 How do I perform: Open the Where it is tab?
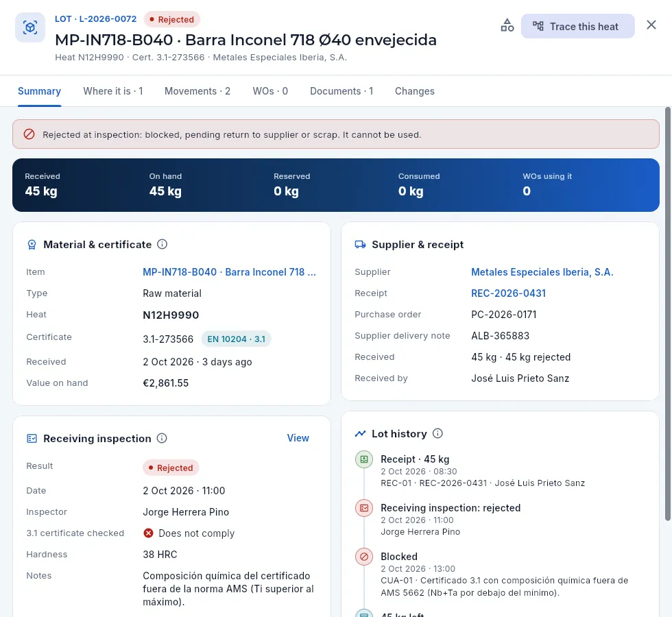tap(113, 91)
